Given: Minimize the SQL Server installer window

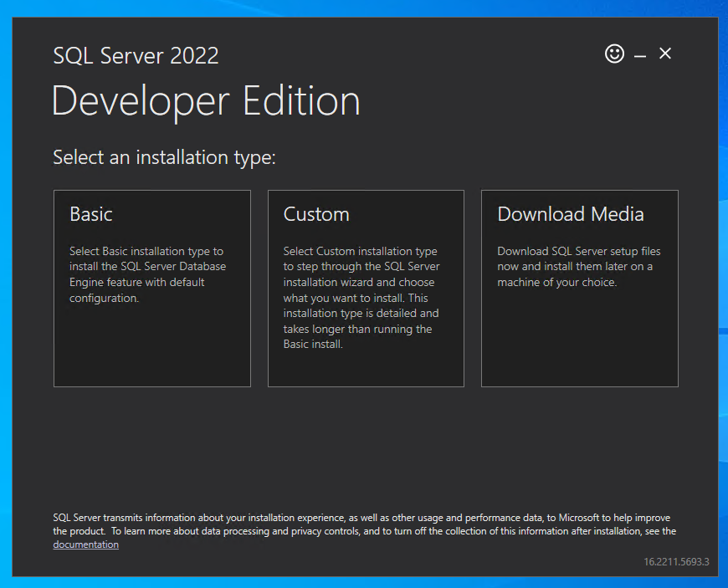Looking at the screenshot, I should click(640, 54).
